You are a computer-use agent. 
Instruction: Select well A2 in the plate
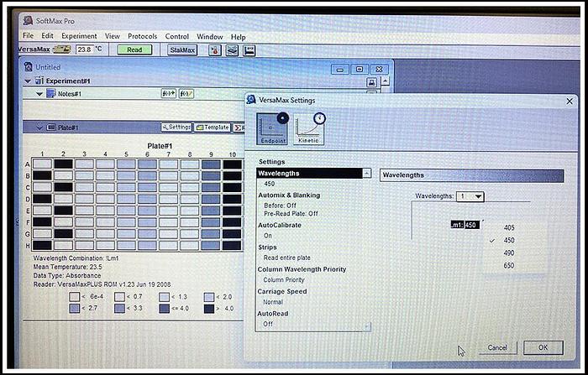pyautogui.click(x=63, y=164)
